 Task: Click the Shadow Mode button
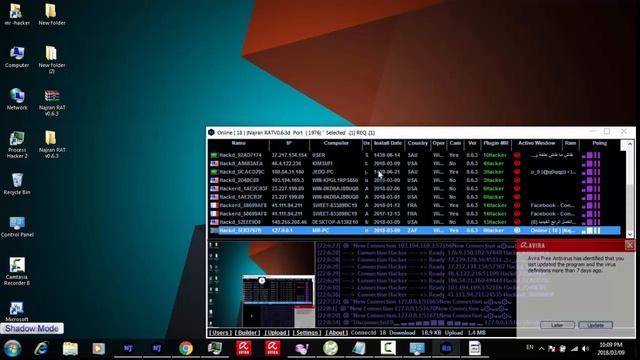pyautogui.click(x=32, y=329)
